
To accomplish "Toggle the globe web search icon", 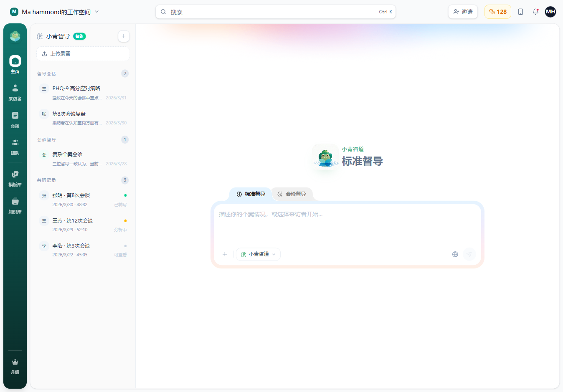I will (x=455, y=254).
